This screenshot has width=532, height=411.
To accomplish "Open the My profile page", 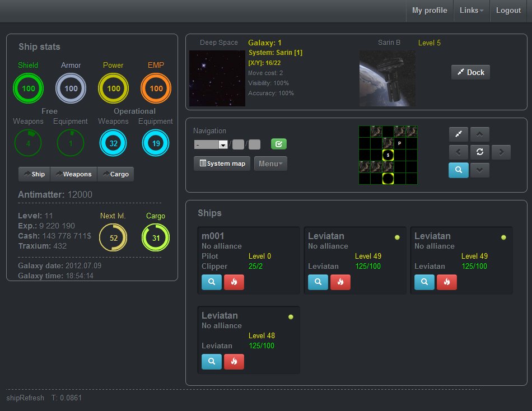I will point(430,11).
